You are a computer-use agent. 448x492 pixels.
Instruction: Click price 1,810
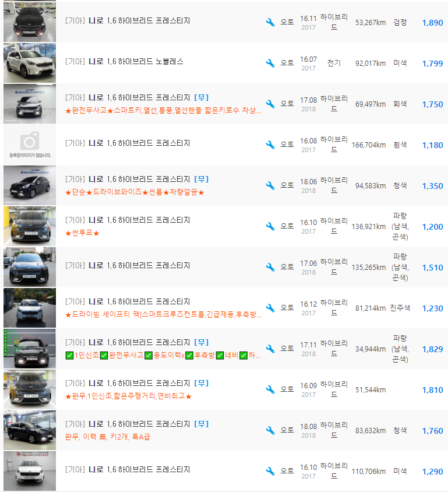click(x=432, y=390)
